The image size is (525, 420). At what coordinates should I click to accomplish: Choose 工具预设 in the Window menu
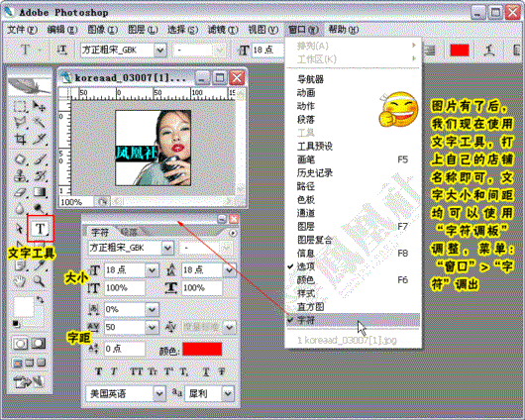point(354,146)
